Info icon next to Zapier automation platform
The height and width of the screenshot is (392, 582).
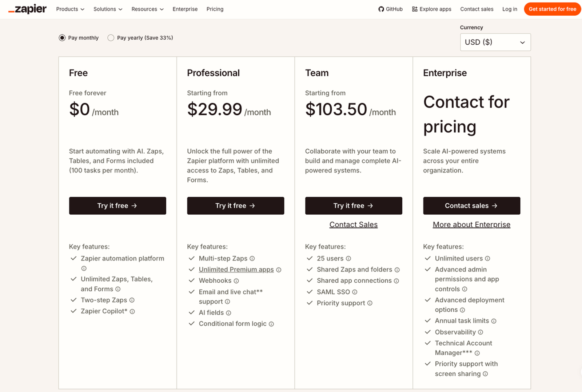(x=84, y=268)
